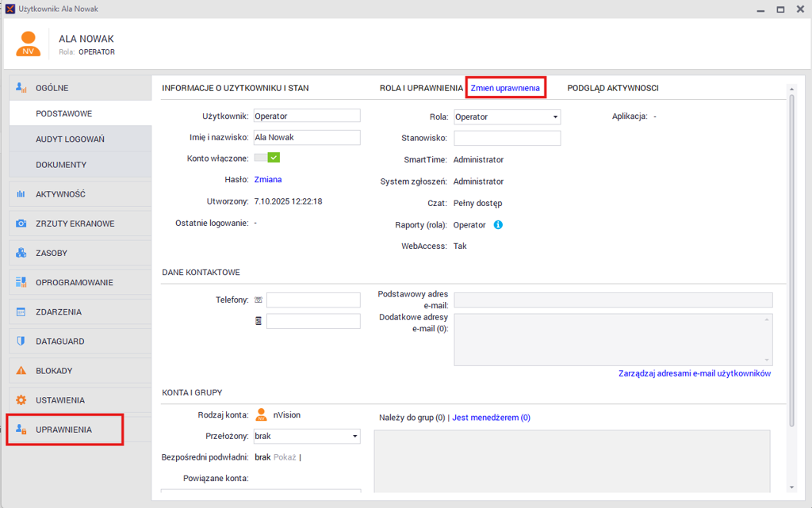Image resolution: width=812 pixels, height=508 pixels.
Task: Click the Aktywność bar chart icon
Action: pos(21,194)
